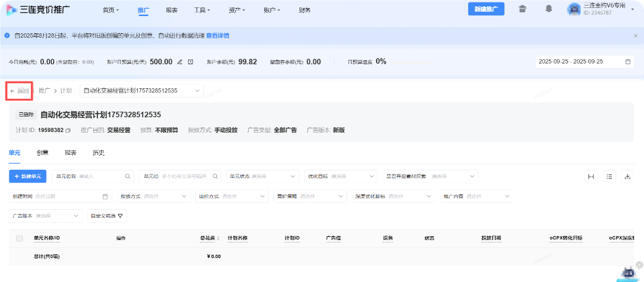Close the data cleanup notice banner
Screen dimensions: 644x282
tap(635, 36)
